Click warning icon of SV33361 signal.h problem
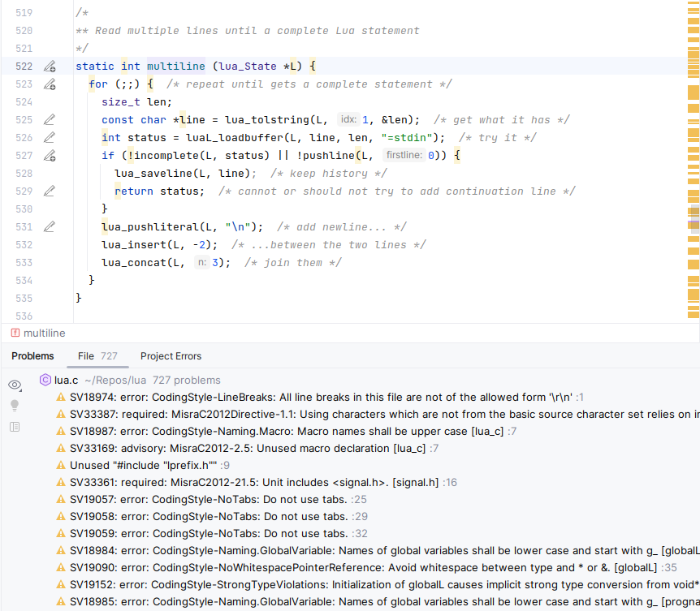The width and height of the screenshot is (700, 611). 61,483
